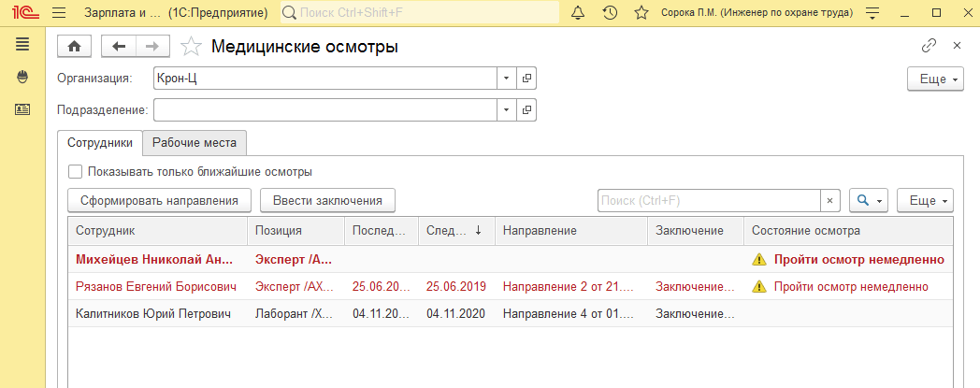Image resolution: width=980 pixels, height=388 pixels.
Task: Copy link using chain icon
Action: 929,45
